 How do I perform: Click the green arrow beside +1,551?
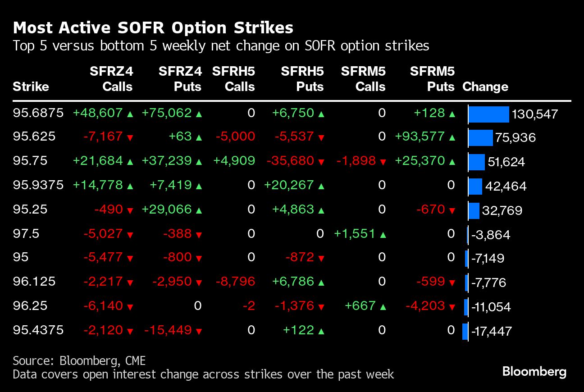[383, 235]
